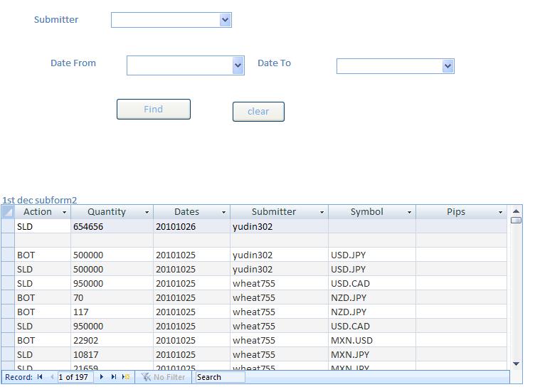Select all records via datasheet corner box
Screen dimensions: 535x392
point(8,212)
